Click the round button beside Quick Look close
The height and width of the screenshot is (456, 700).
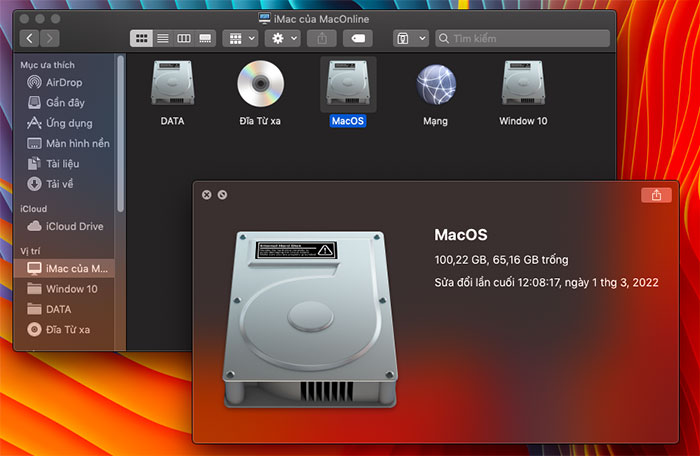[x=222, y=195]
